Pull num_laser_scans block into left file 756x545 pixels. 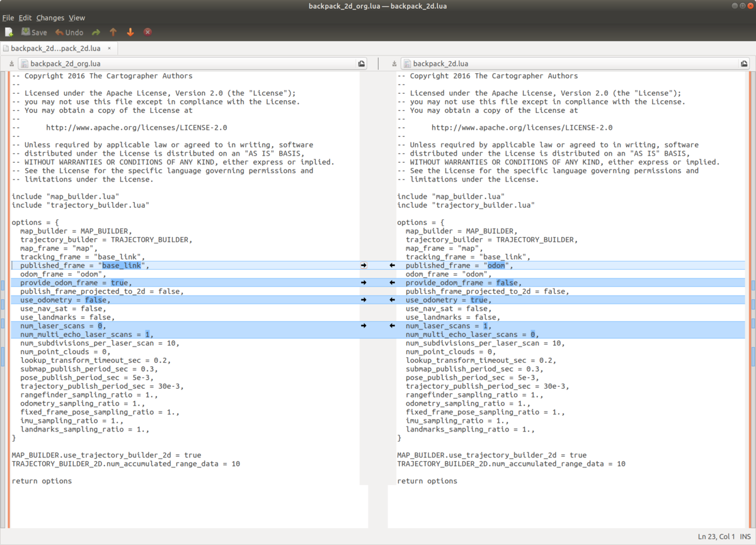click(x=392, y=326)
